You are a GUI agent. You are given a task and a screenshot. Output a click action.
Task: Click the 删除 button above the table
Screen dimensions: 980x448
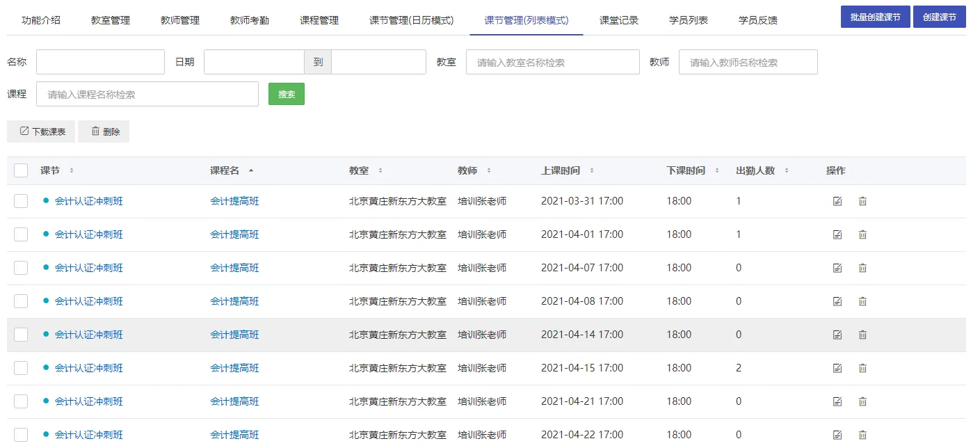(x=104, y=131)
